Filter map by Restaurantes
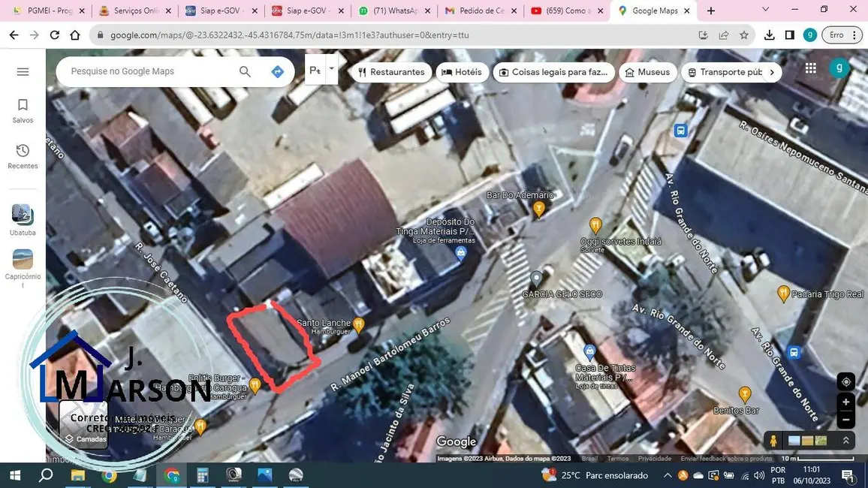 click(391, 72)
